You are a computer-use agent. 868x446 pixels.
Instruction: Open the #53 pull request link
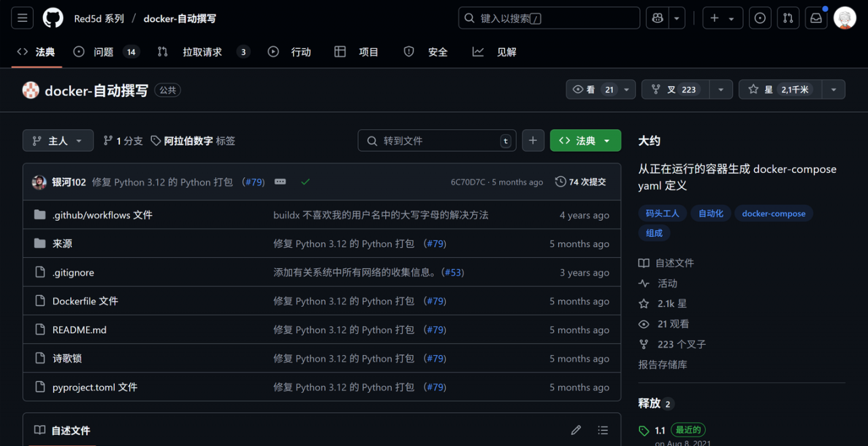pyautogui.click(x=454, y=272)
